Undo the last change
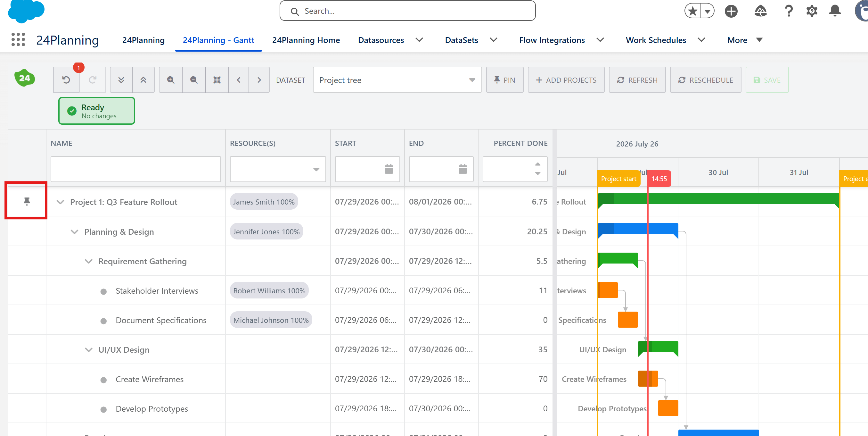The width and height of the screenshot is (868, 436). (66, 80)
